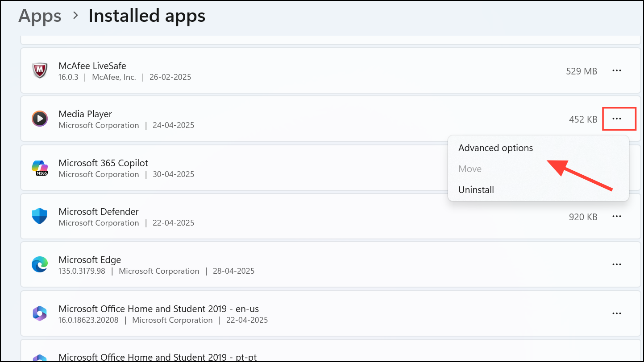Click the Microsoft Defender shield icon

tap(40, 216)
